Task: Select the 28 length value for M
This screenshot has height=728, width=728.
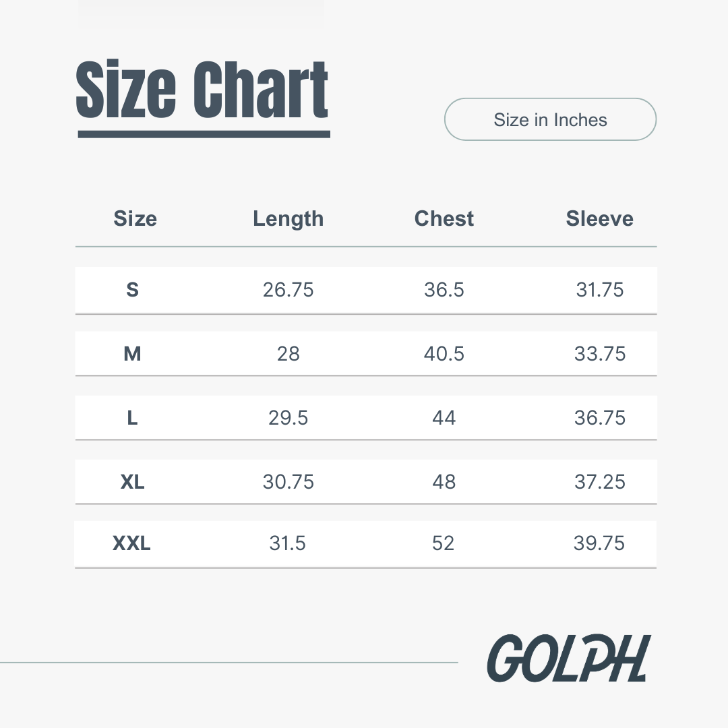Action: tap(288, 354)
